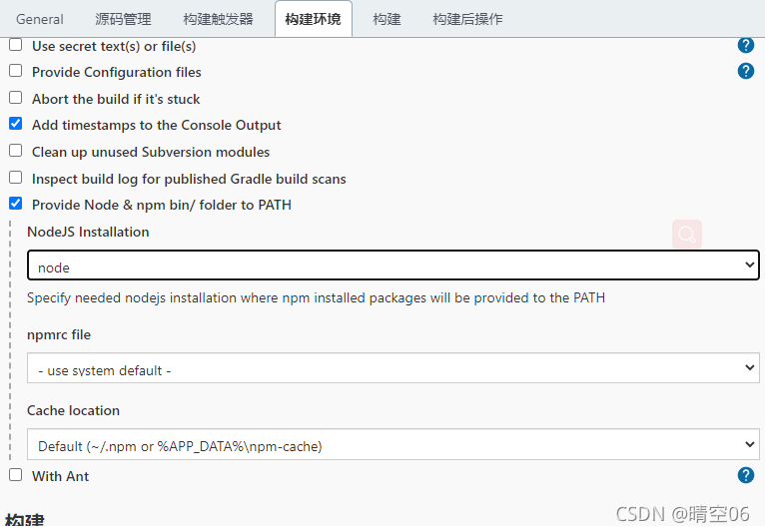This screenshot has width=765, height=532.
Task: Open help for Use secret text(s) or file(s)
Action: click(x=745, y=45)
